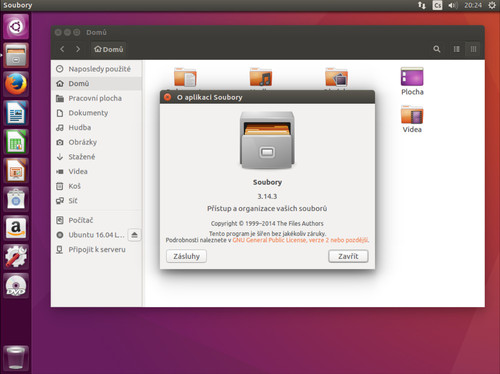The height and width of the screenshot is (374, 500).
Task: Open the Cs keyboard layout indicator
Action: tap(437, 5)
